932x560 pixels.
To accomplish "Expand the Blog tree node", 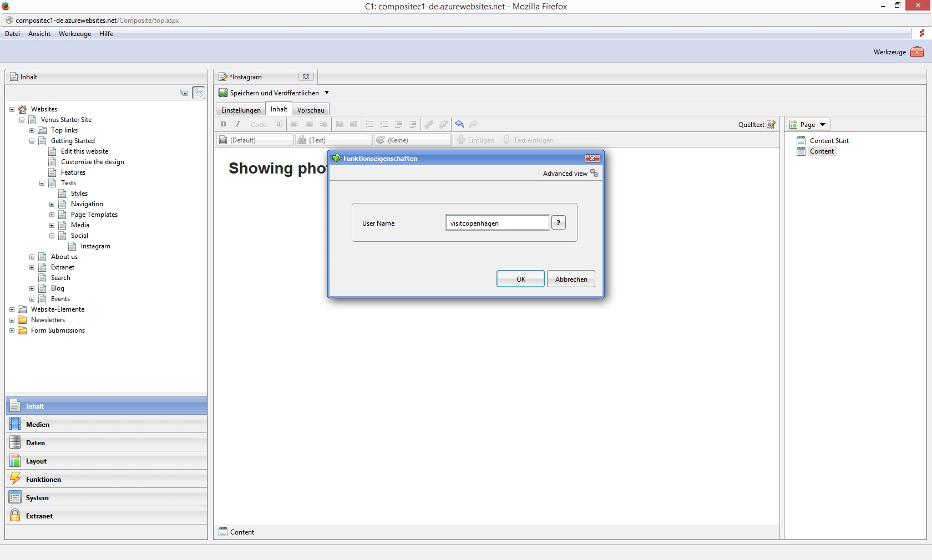I will pyautogui.click(x=32, y=288).
